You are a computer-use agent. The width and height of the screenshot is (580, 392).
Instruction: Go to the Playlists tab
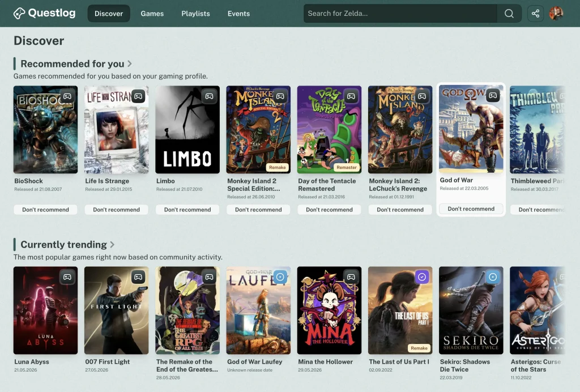195,14
